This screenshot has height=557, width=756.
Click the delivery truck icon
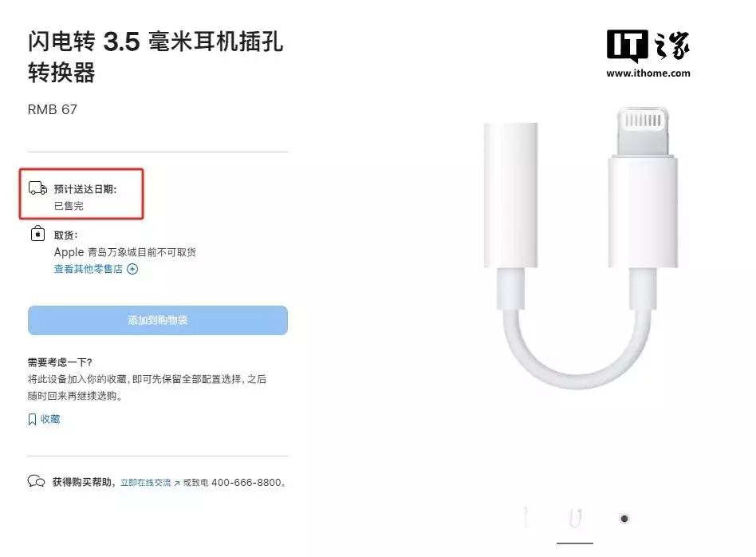click(x=37, y=188)
